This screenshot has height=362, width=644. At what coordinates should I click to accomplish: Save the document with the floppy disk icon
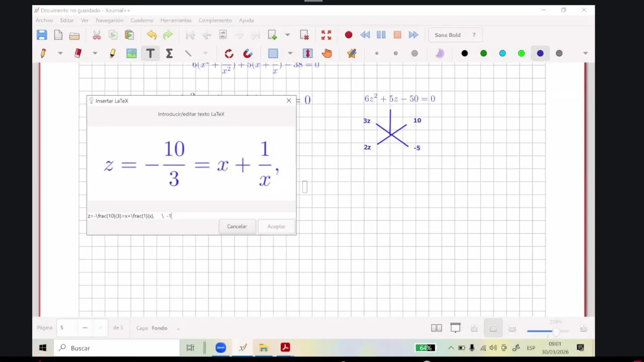[42, 35]
